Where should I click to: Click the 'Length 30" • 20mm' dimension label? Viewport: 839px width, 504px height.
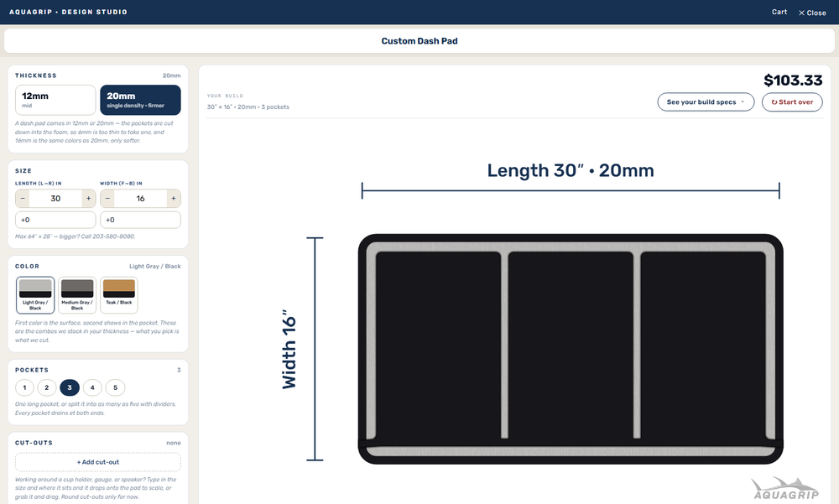pyautogui.click(x=571, y=171)
